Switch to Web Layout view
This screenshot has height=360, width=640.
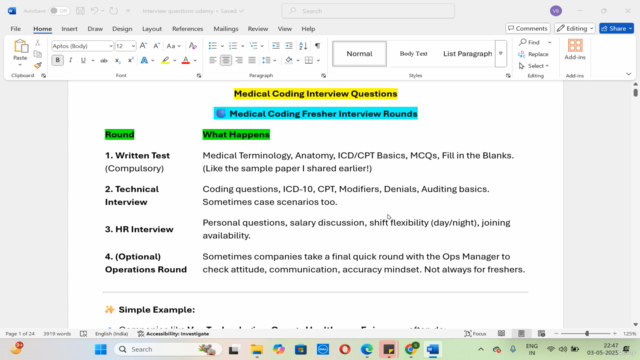[542, 333]
